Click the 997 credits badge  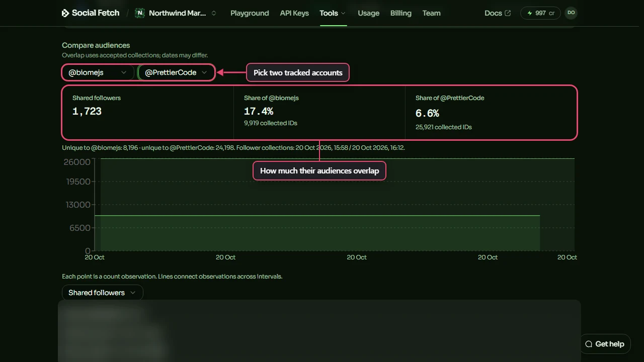[x=540, y=13]
